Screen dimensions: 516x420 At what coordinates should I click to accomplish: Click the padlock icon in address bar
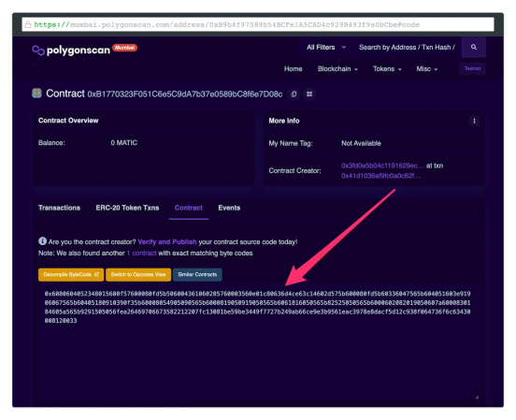[x=28, y=24]
